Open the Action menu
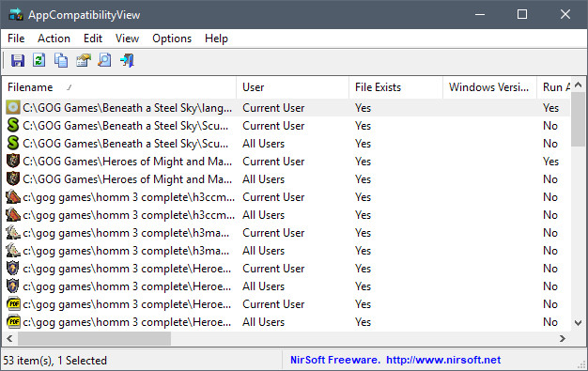This screenshot has width=588, height=371. 54,39
